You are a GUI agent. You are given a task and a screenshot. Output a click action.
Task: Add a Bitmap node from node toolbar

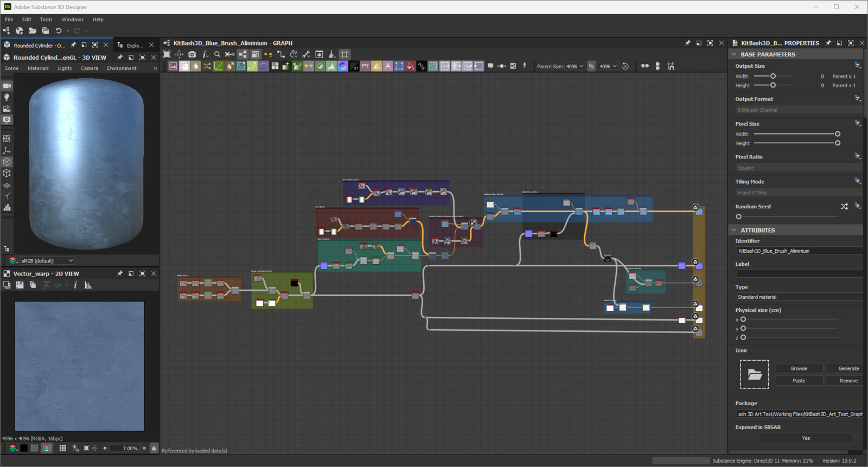coord(173,66)
